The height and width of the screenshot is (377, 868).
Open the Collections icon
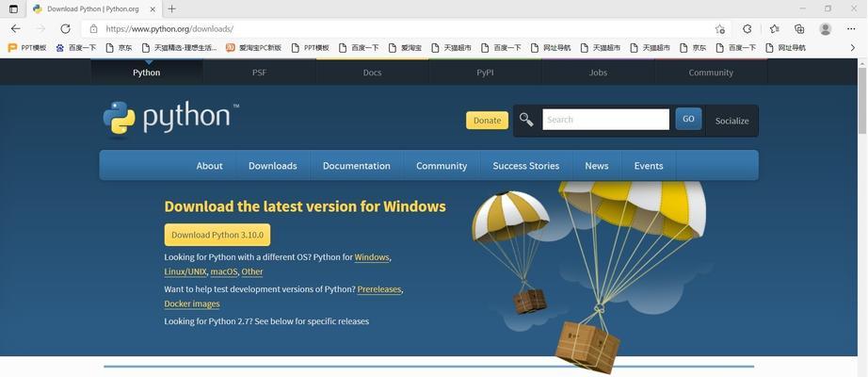coord(799,29)
